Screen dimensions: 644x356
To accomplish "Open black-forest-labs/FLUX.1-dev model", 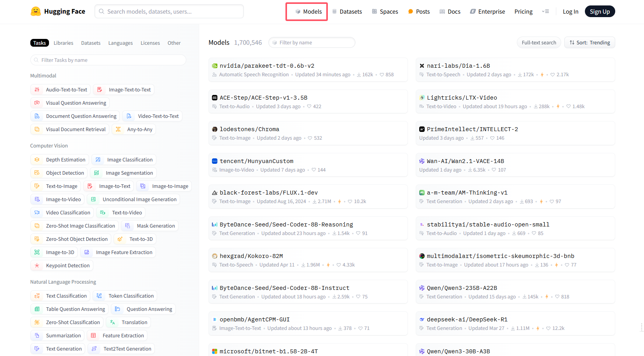I will tap(308, 196).
